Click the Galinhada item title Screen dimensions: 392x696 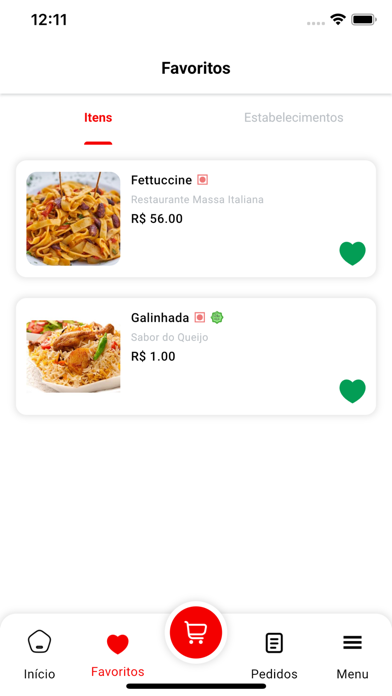click(x=160, y=317)
